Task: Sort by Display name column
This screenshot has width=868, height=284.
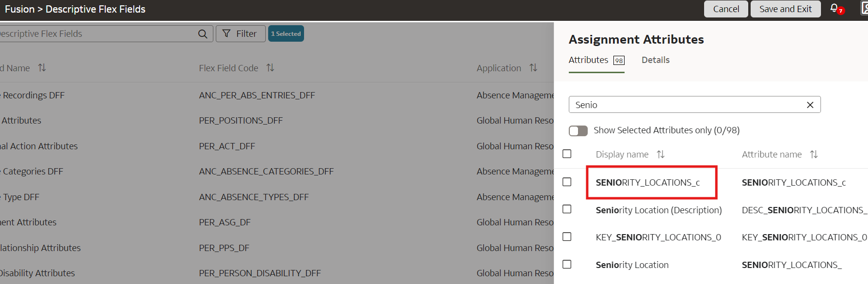Action: pos(660,154)
